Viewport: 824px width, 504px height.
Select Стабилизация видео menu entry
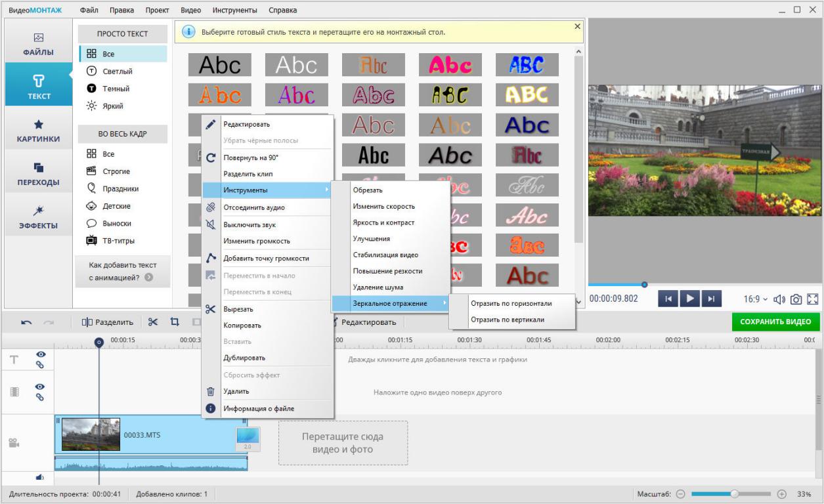coord(385,255)
